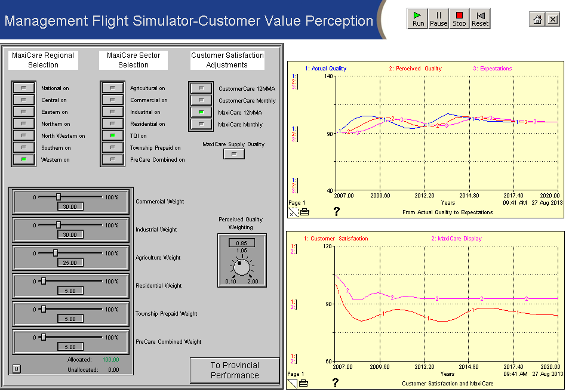The height and width of the screenshot is (392, 569).
Task: Open help question mark for the top graph
Action: coord(336,211)
